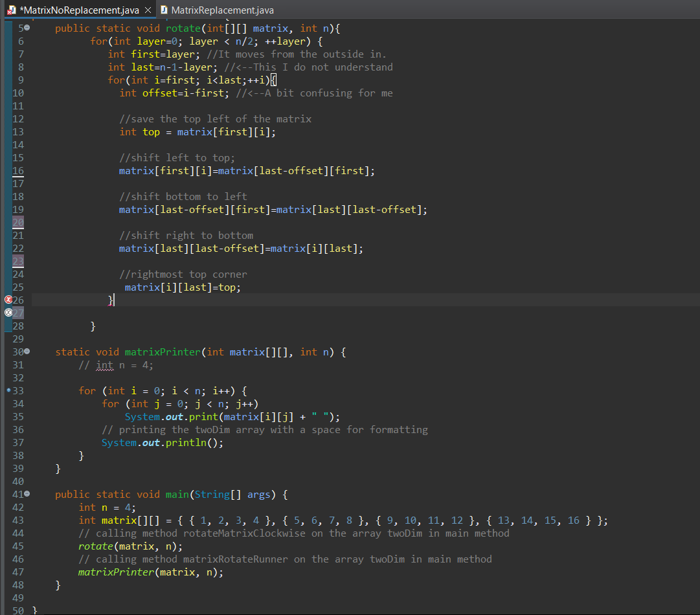Click 'int last=n-1-layer;' on line 8
The width and height of the screenshot is (700, 615).
click(x=163, y=67)
